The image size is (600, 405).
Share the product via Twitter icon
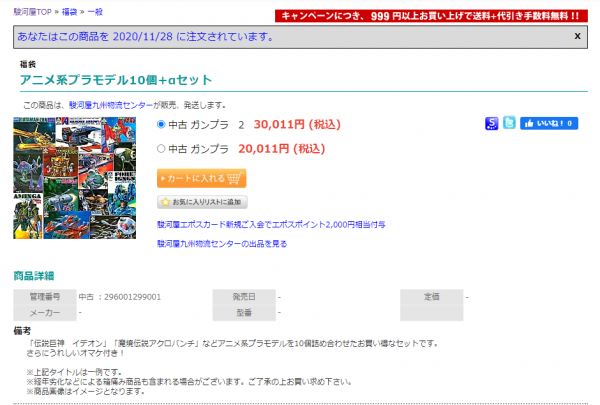pos(509,123)
